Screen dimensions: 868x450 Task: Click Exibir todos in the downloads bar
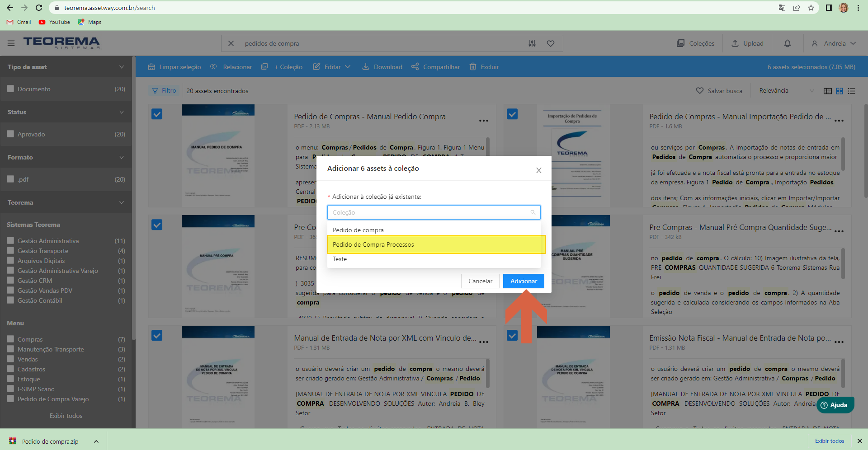tap(830, 441)
